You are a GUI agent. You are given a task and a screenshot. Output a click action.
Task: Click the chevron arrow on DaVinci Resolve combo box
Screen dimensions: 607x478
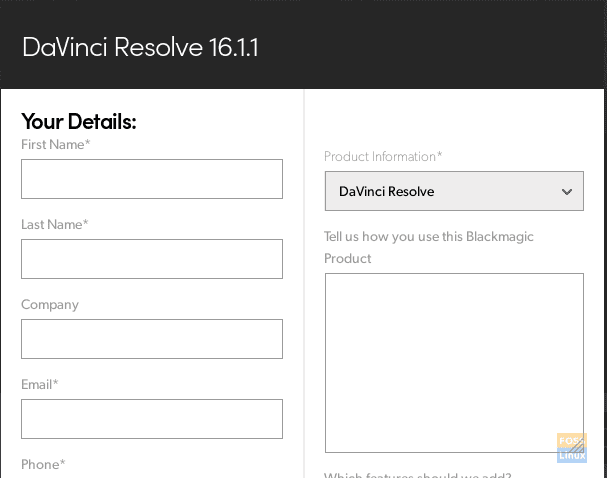(567, 191)
